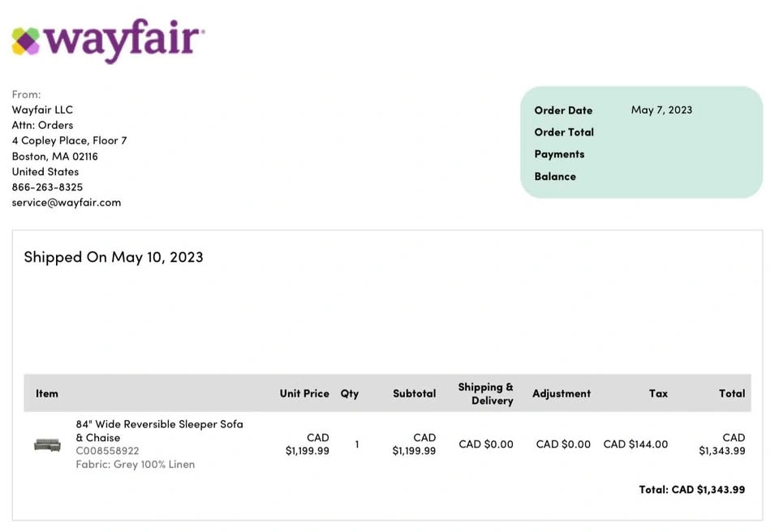Click the Wayfair colorful diamond logo icon
779x532 pixels.
point(26,41)
